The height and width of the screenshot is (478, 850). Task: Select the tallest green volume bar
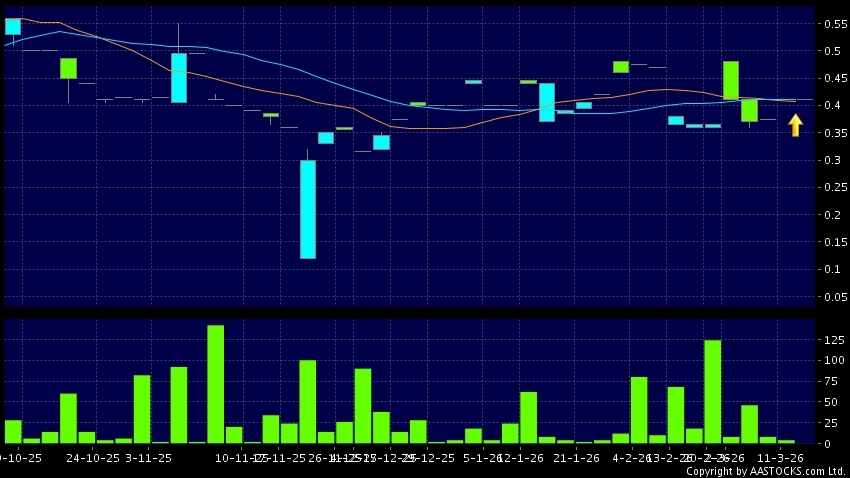[x=215, y=384]
